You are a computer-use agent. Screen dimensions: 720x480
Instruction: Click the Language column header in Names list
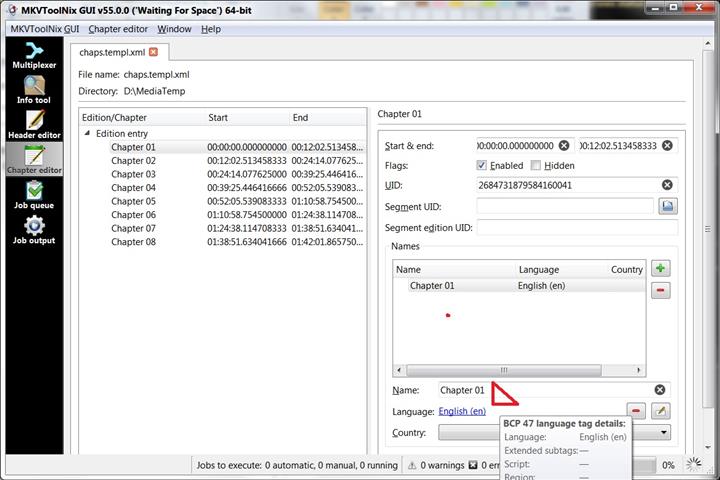pyautogui.click(x=562, y=270)
